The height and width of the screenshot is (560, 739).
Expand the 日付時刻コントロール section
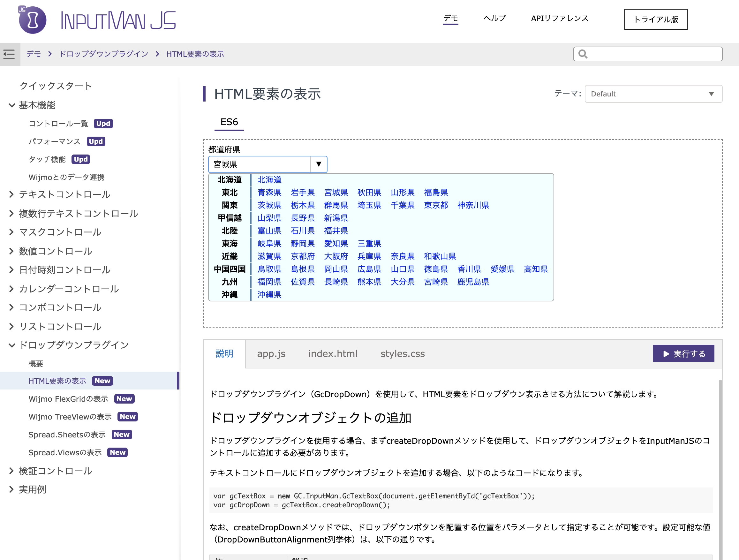pos(12,270)
